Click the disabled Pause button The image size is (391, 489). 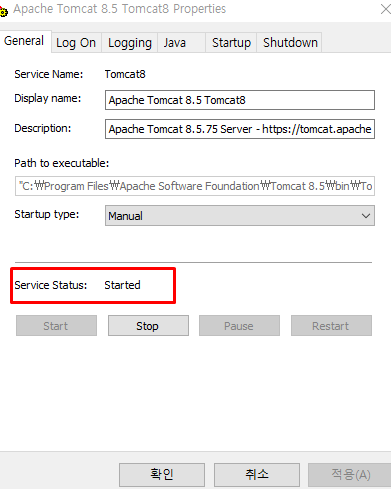click(239, 326)
